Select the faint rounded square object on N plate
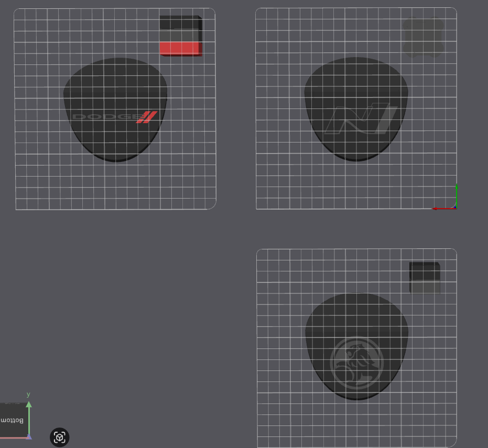Viewport: 488px width, 448px height. 424,37
